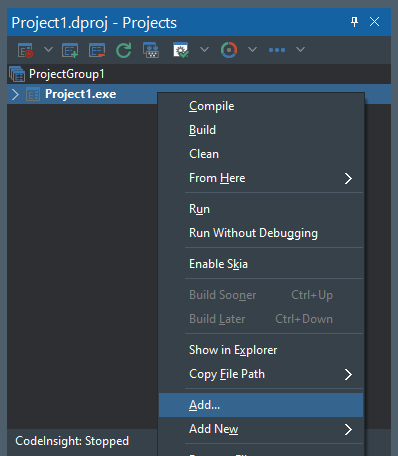The width and height of the screenshot is (398, 456).
Task: Open dropdown next to Activate project icon
Action: click(x=48, y=50)
